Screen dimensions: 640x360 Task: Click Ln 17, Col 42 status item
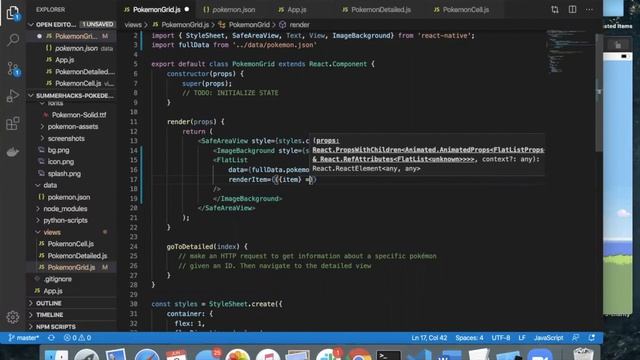tap(429, 338)
